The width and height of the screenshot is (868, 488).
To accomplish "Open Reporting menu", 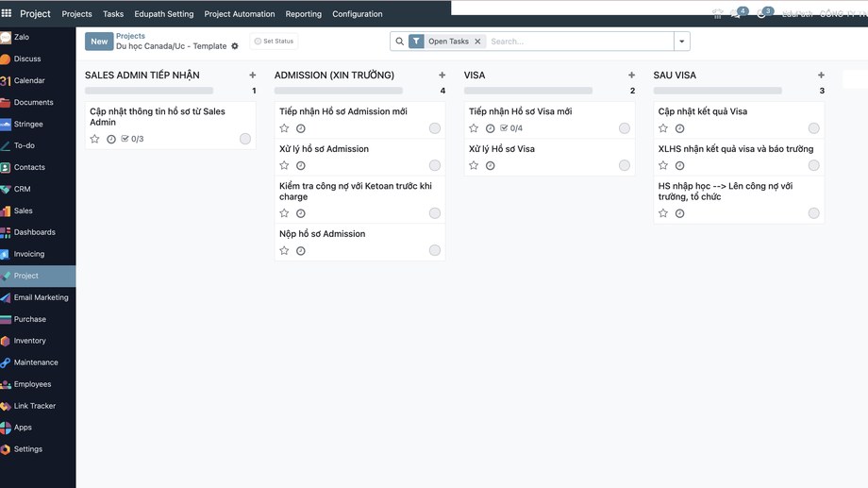I will [304, 14].
